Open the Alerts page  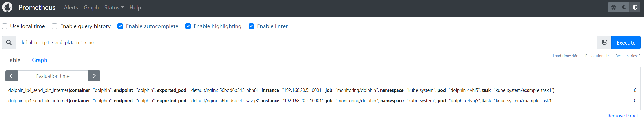pos(71,8)
